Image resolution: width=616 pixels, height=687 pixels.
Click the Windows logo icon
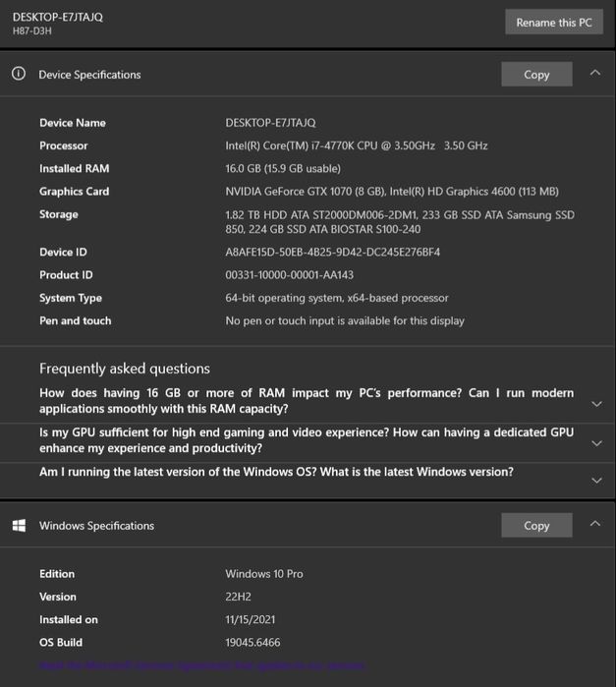click(x=19, y=526)
